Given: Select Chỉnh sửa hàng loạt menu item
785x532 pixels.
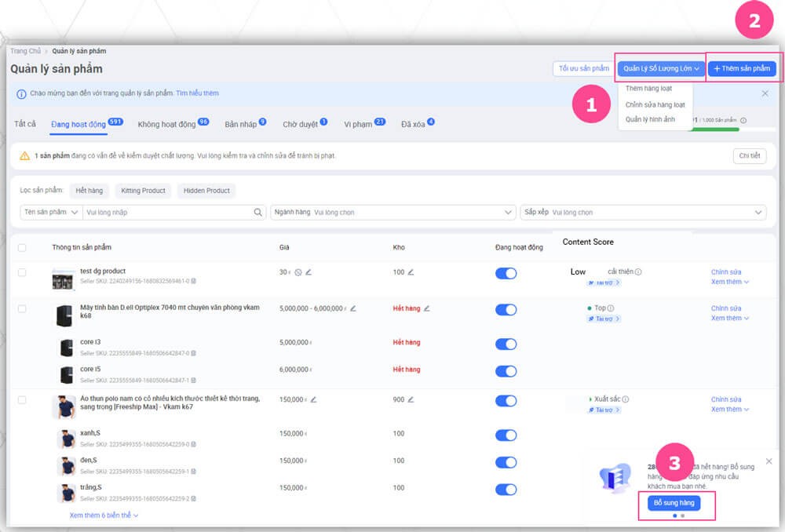Looking at the screenshot, I should coord(655,104).
